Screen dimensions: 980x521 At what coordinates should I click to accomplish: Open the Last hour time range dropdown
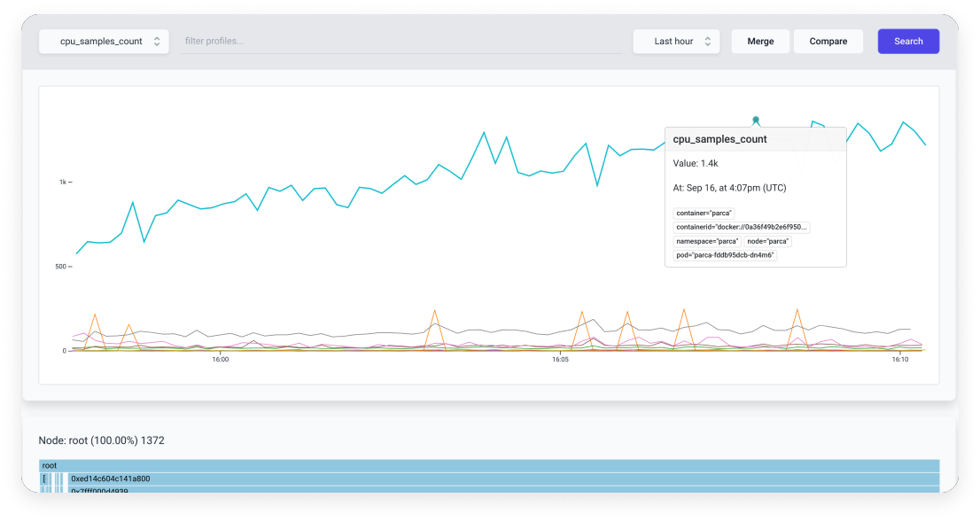[x=676, y=42]
